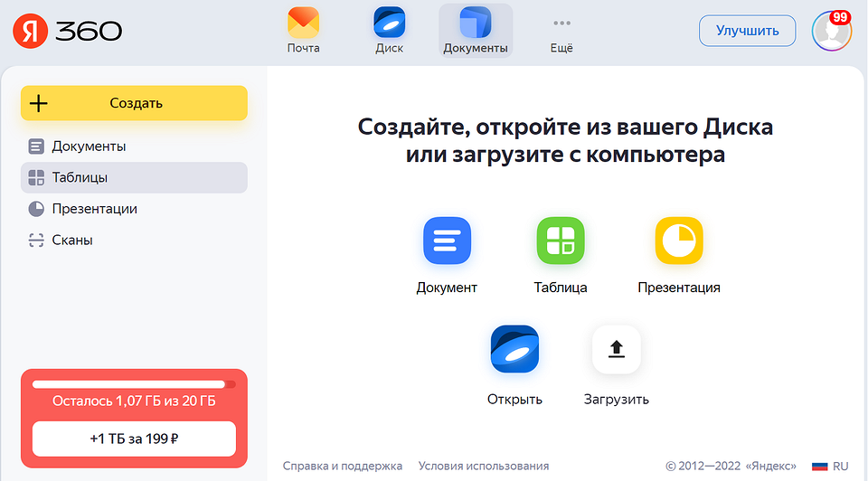Change language via RU flag selector
Screen dimensions: 868x481
[x=830, y=466]
